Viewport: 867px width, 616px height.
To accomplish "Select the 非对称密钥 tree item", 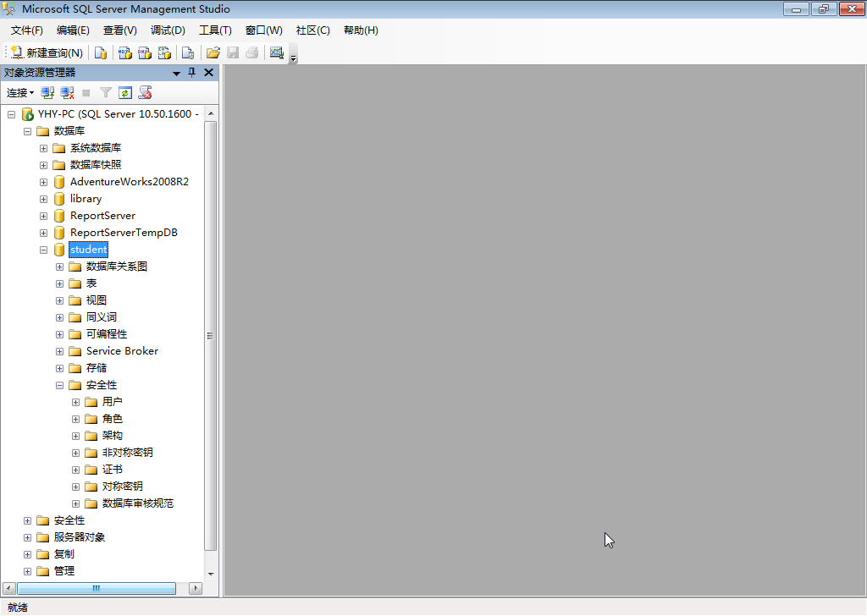I will 128,453.
